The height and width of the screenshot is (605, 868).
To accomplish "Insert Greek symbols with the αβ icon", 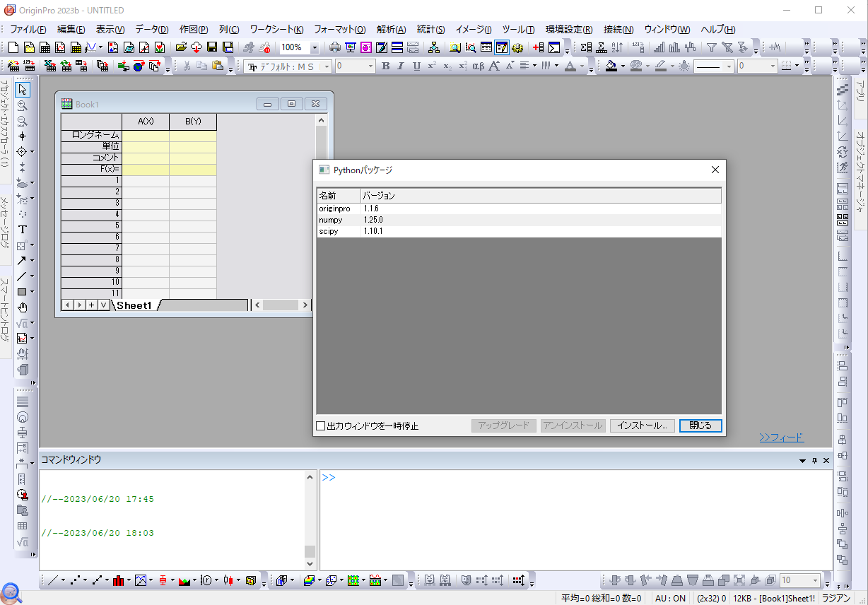I will (479, 66).
